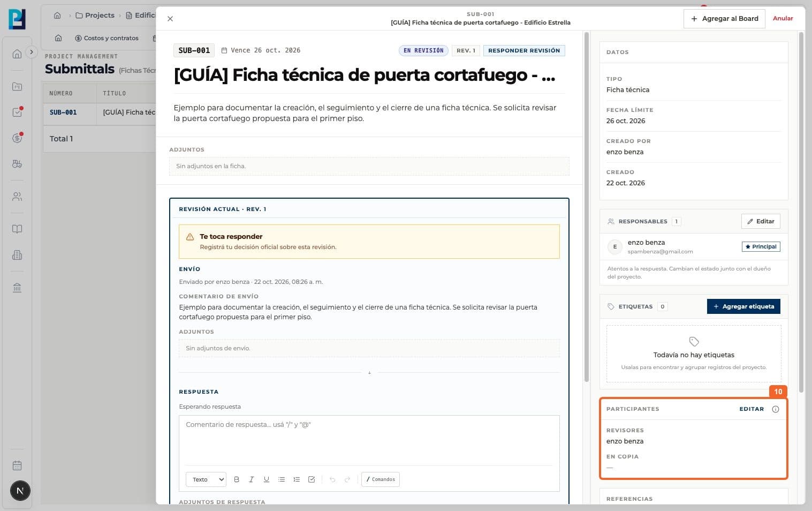This screenshot has height=511, width=812.
Task: Click the Anular link
Action: [783, 18]
